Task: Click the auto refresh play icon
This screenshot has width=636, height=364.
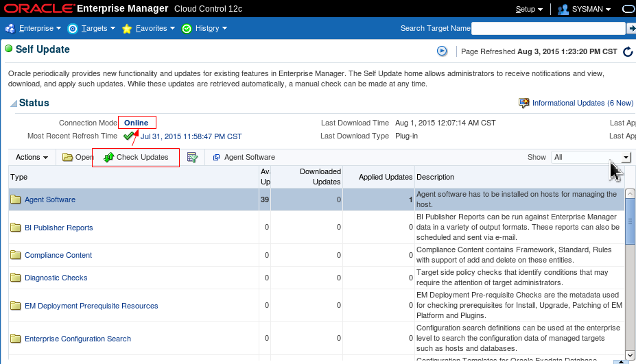Action: (x=442, y=51)
